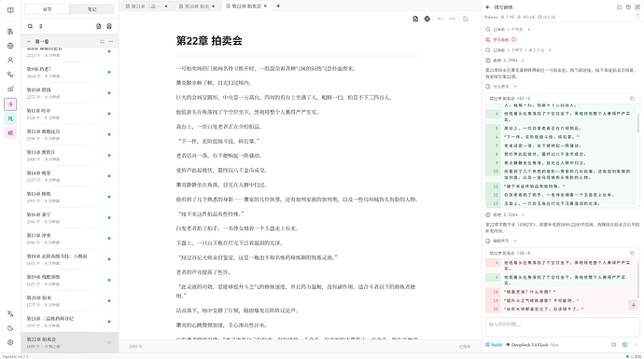This screenshot has height=359, width=644.
Task: Toggle the theme moon icon
Action: pyautogui.click(x=10, y=328)
